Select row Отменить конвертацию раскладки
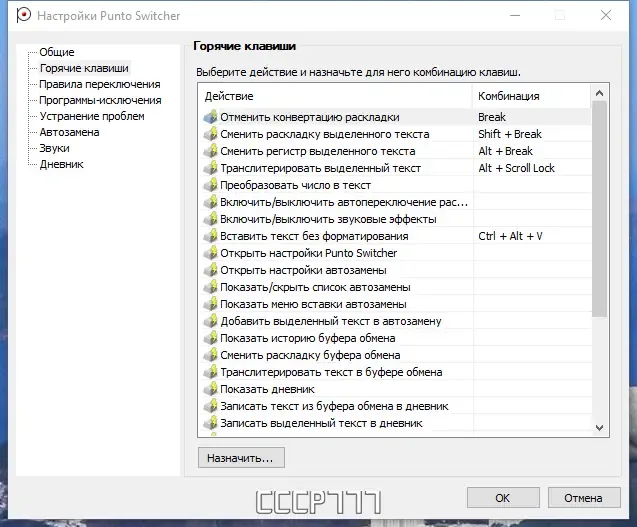637x527 pixels. 395,117
